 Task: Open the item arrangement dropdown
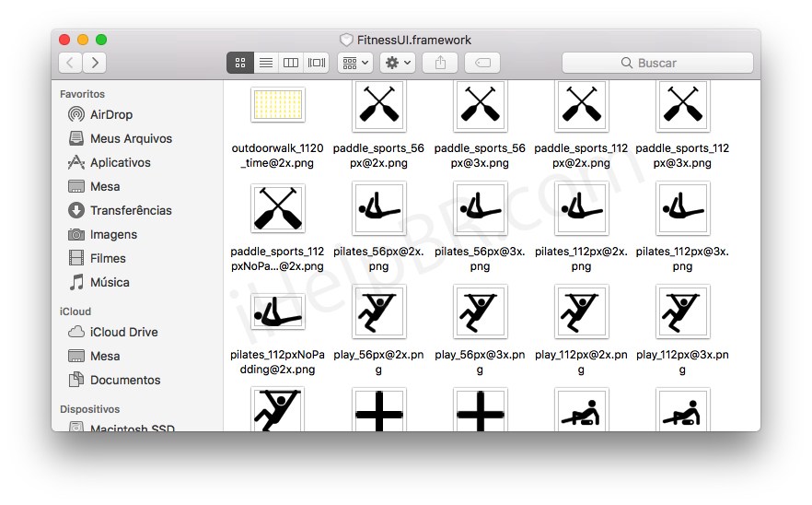pos(355,63)
